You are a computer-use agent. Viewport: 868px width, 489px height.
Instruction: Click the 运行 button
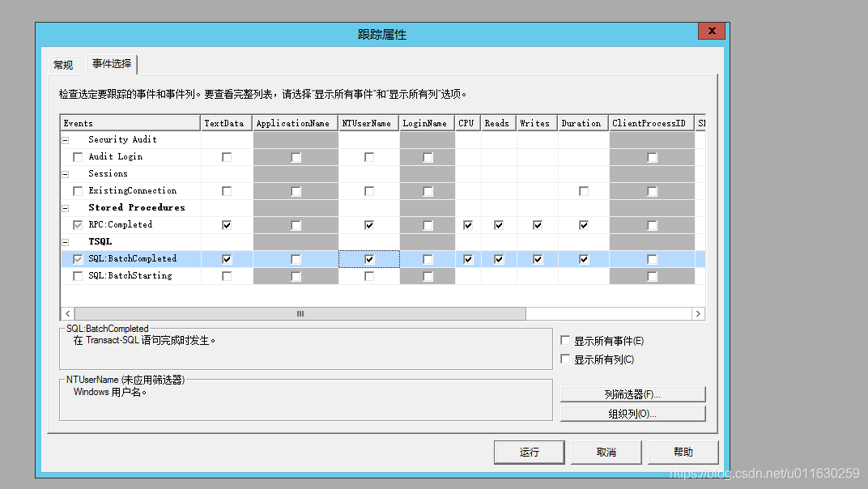(530, 453)
